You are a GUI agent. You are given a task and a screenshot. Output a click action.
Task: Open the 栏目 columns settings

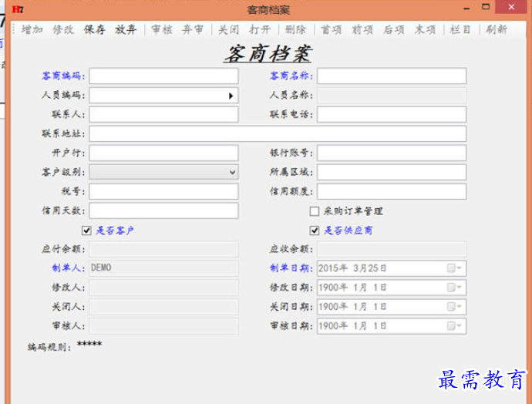tap(460, 30)
